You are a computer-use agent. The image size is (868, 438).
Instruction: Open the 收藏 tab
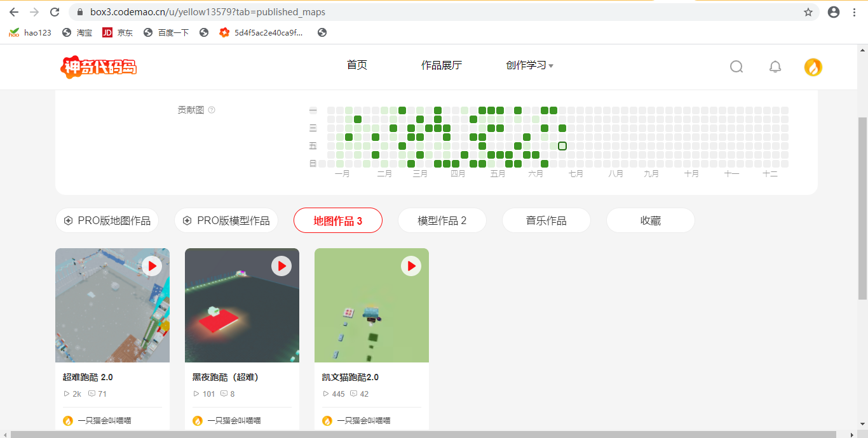651,220
